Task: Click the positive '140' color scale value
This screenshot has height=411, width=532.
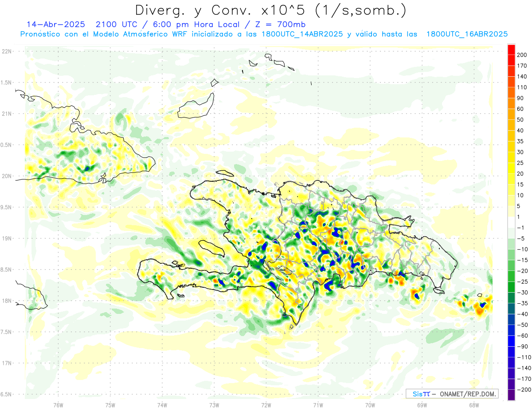Action: click(x=522, y=77)
